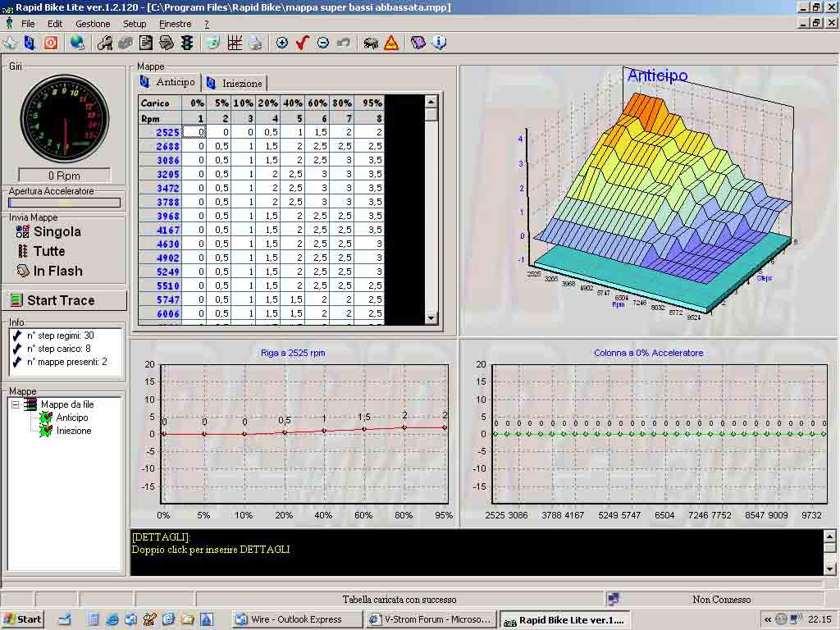Click the map table scroll up arrow
Image resolution: width=840 pixels, height=630 pixels.
431,101
